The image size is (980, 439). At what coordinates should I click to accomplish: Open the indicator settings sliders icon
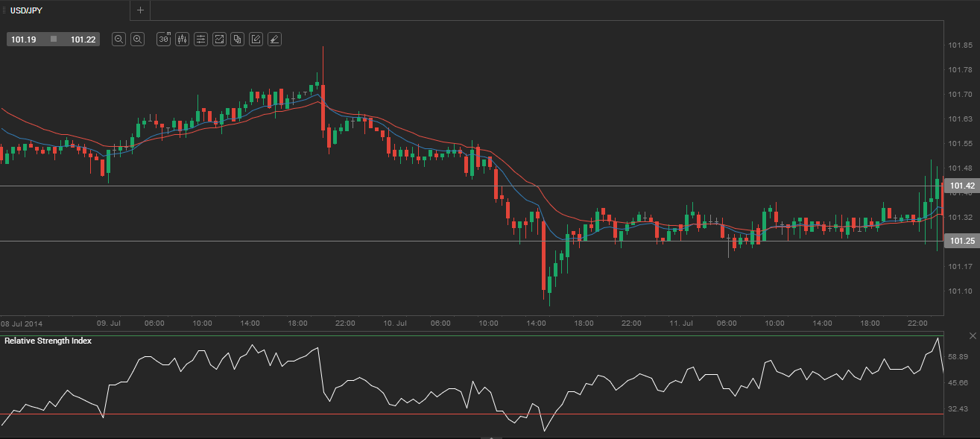[200, 40]
